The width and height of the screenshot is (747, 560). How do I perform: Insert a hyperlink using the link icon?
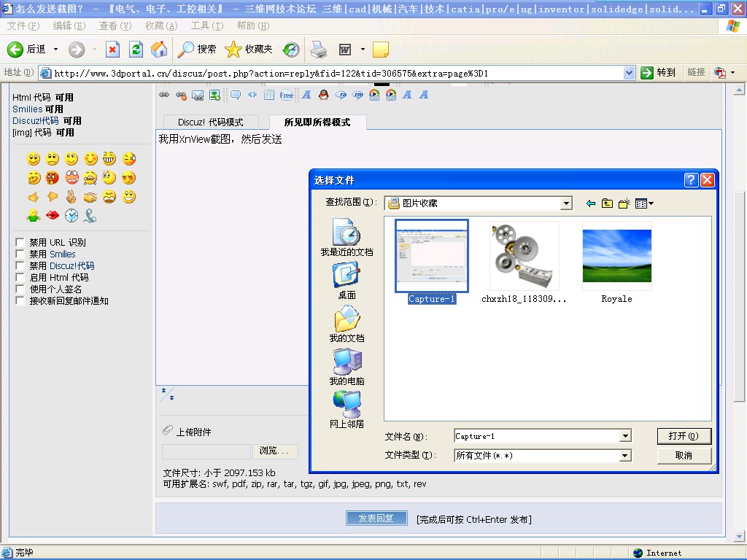[165, 95]
